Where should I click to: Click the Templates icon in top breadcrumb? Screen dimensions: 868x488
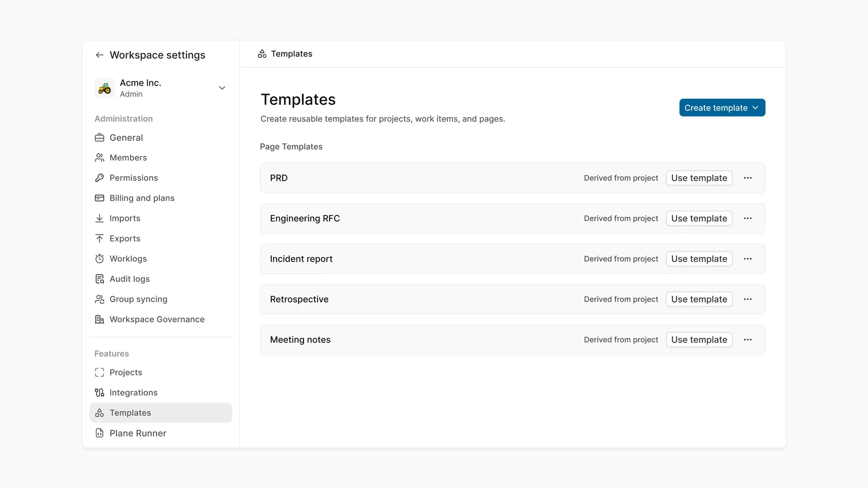(x=262, y=54)
